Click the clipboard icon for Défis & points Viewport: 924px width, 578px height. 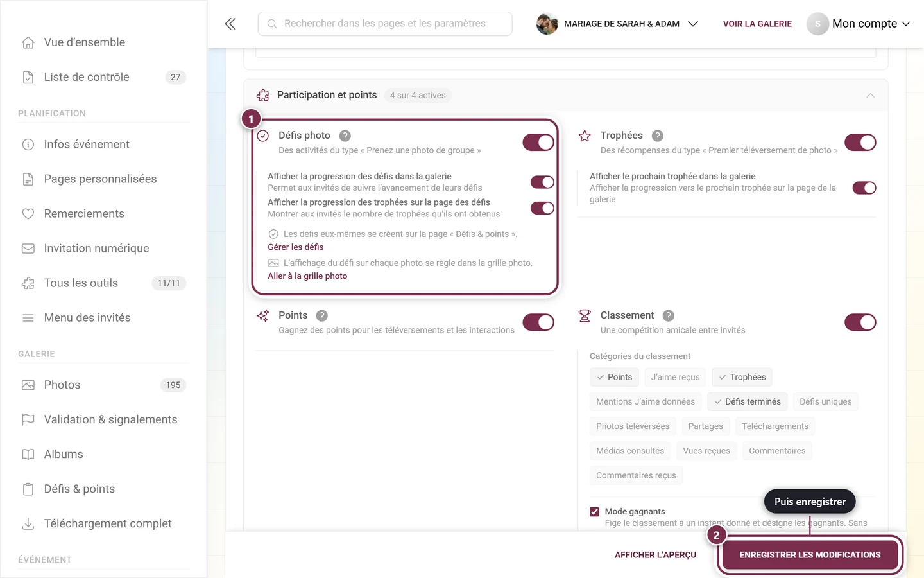[28, 489]
